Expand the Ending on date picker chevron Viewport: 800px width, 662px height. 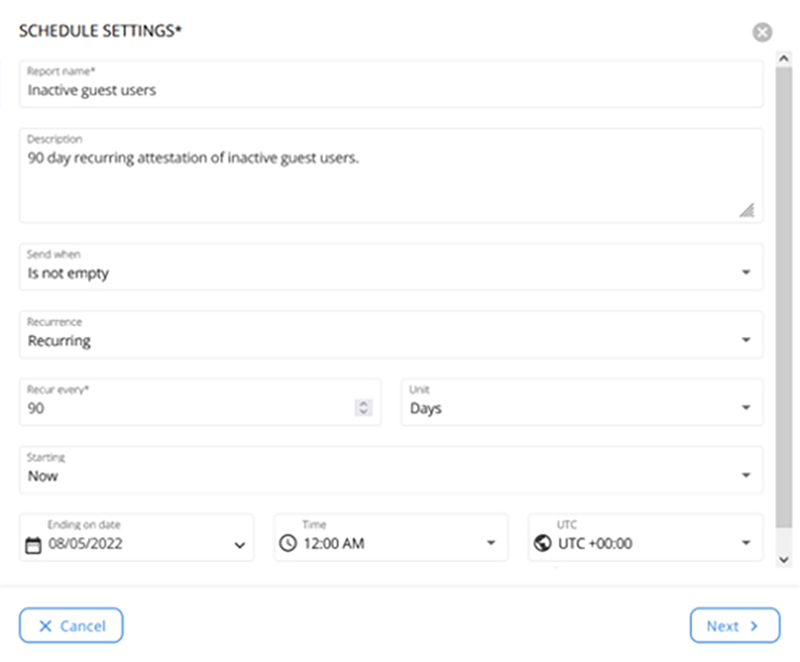click(239, 545)
